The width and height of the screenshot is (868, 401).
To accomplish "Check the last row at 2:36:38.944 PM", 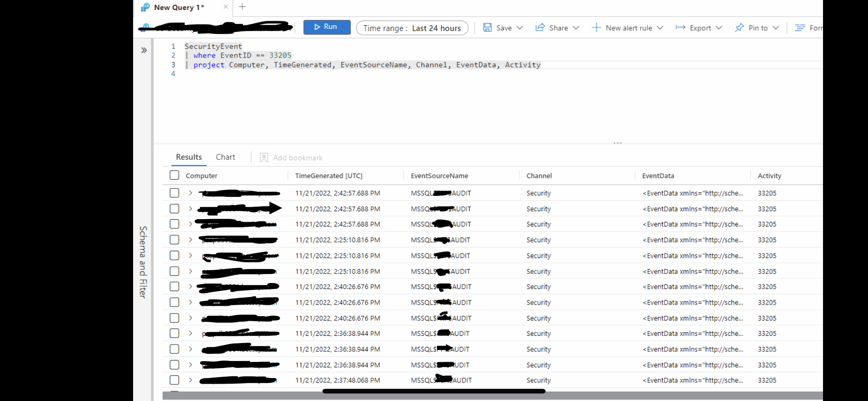I will (174, 365).
